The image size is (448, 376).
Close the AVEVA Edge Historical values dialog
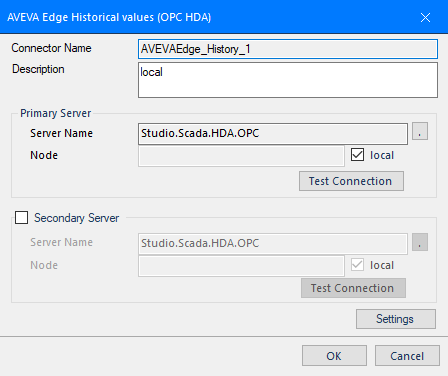(x=425, y=17)
